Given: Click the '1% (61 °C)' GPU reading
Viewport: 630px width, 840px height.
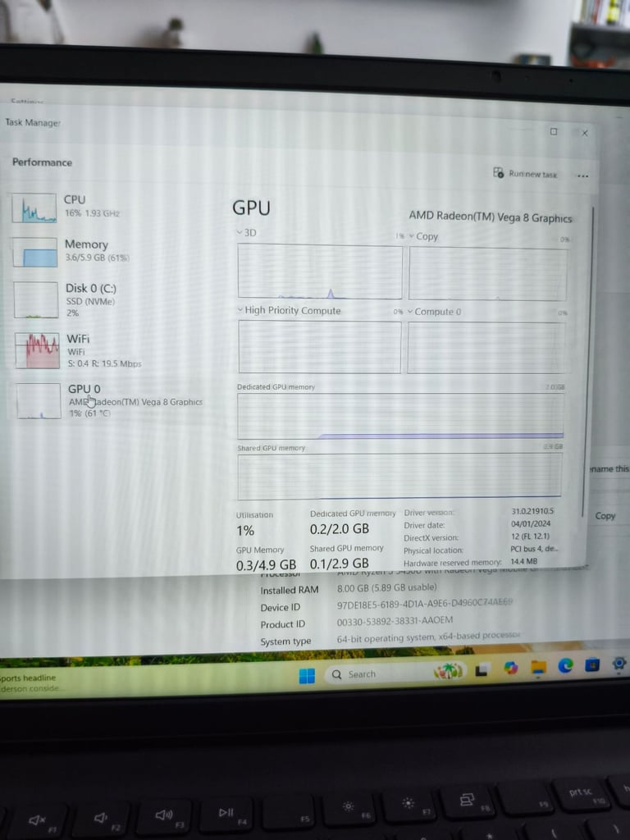Looking at the screenshot, I should tap(89, 413).
